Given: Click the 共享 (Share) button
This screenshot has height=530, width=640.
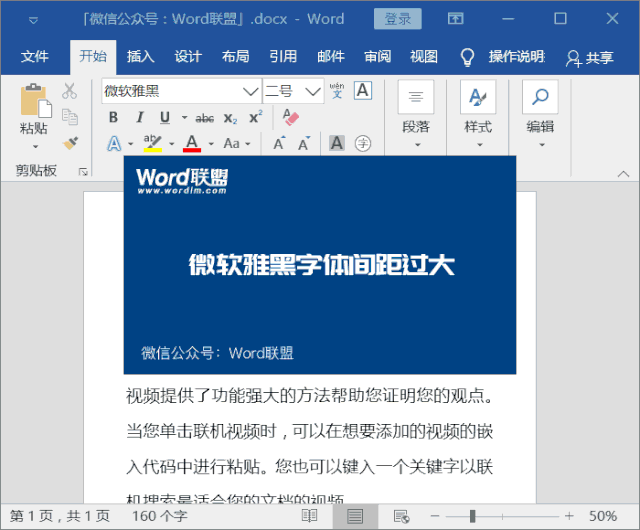Looking at the screenshot, I should (590, 58).
